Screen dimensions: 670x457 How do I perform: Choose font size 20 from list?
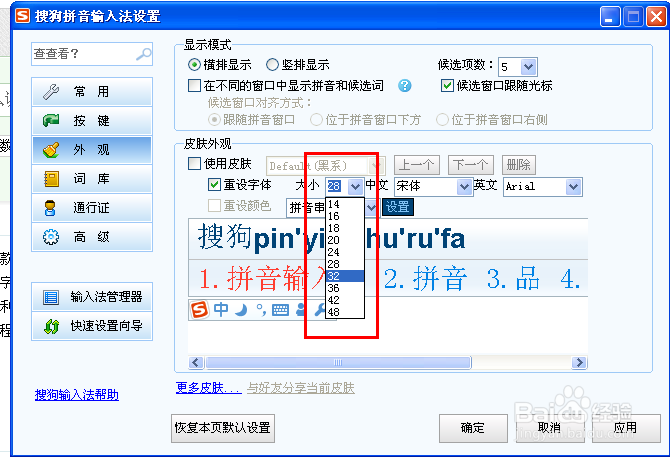click(345, 240)
